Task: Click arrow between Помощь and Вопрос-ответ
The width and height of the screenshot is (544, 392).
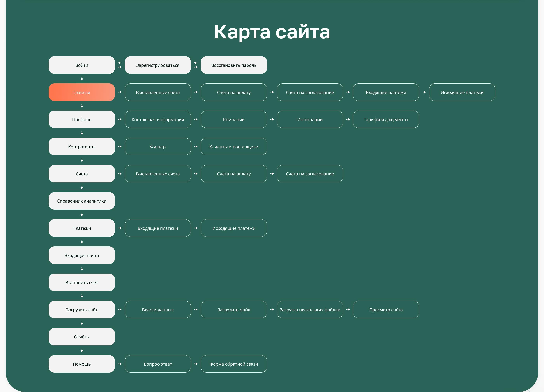Action: 120,364
